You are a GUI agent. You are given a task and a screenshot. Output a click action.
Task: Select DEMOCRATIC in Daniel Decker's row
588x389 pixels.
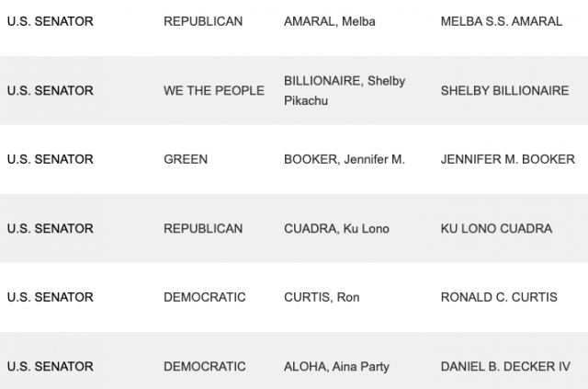tap(205, 366)
